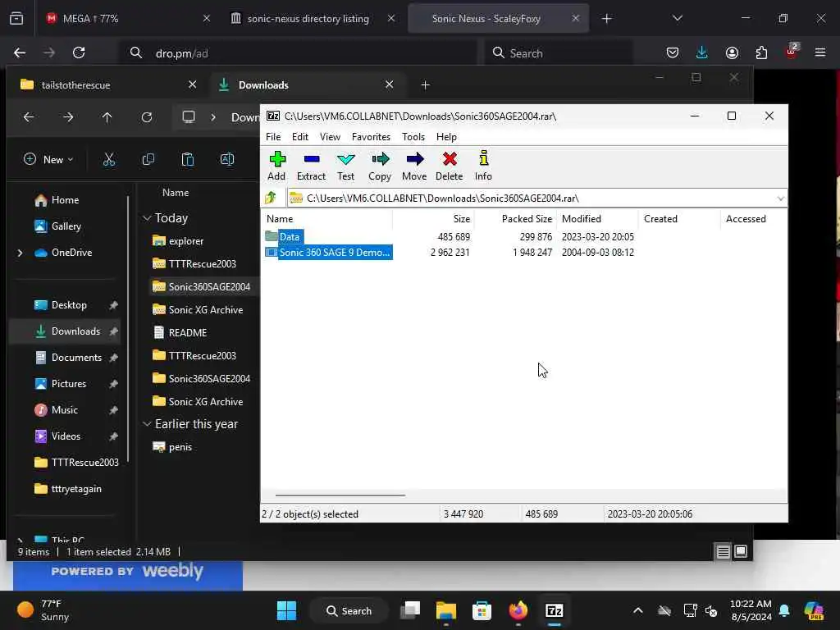Click the Add button in 7-Zip

pyautogui.click(x=276, y=166)
